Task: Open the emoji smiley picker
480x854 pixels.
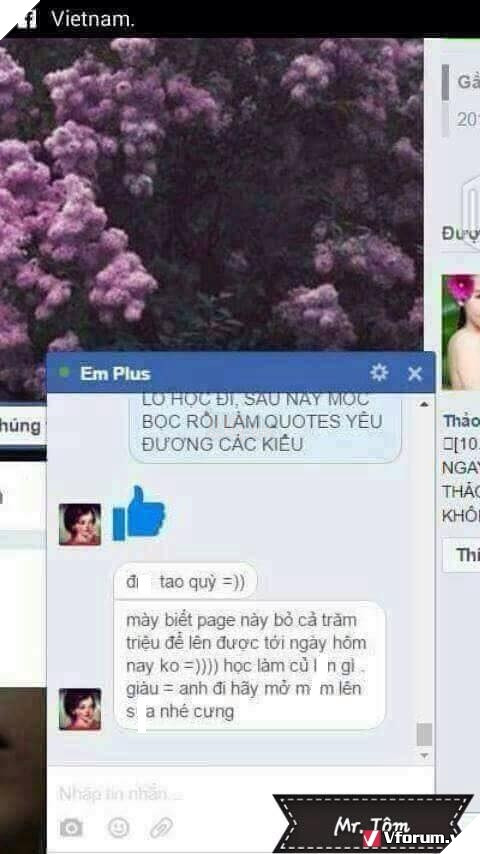Action: click(x=118, y=828)
